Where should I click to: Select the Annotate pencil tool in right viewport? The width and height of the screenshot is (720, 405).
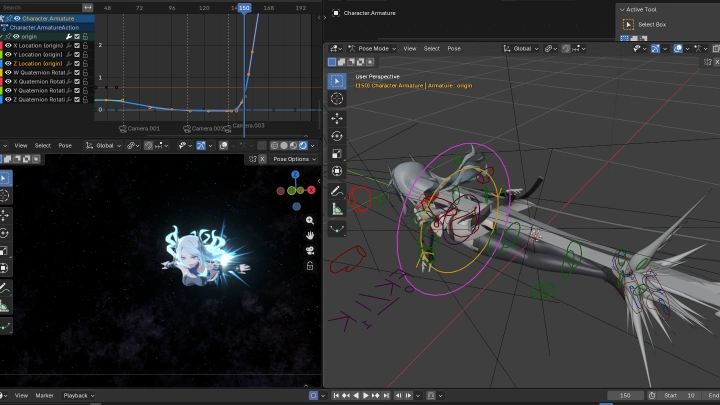click(x=337, y=191)
